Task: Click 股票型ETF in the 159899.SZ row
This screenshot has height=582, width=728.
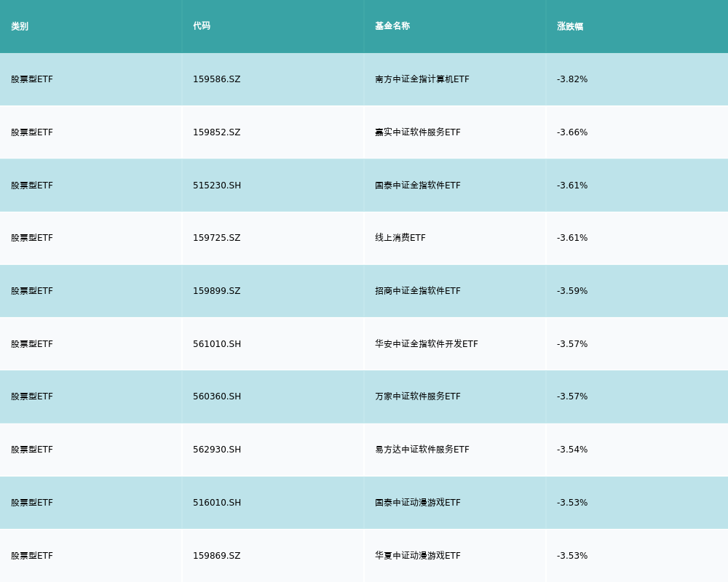Action: [32, 291]
